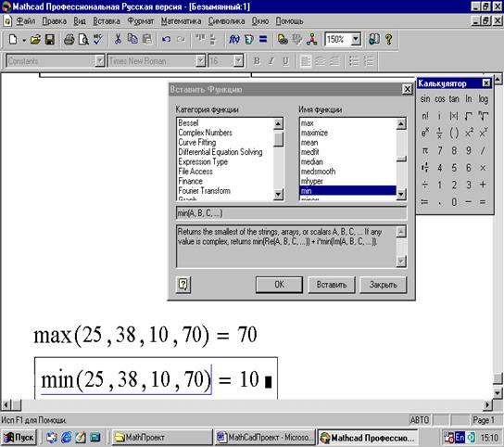
Task: Expand the 150% zoom dropdown
Action: 356,39
